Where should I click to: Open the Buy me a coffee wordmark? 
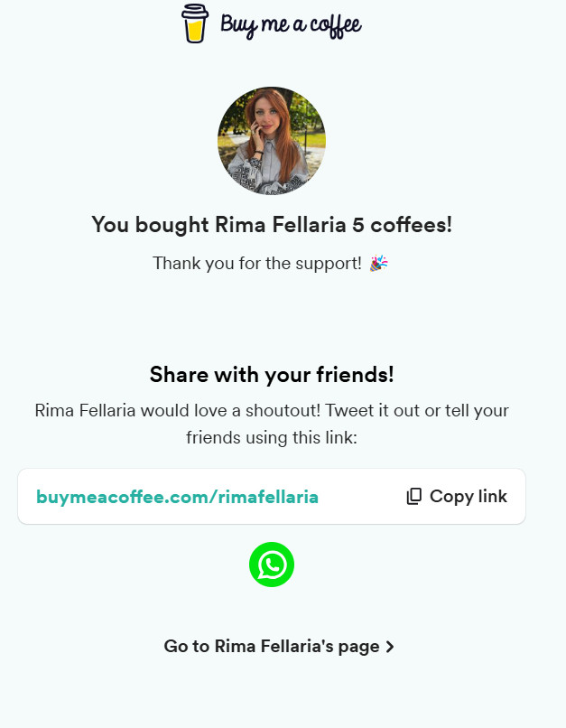point(291,25)
